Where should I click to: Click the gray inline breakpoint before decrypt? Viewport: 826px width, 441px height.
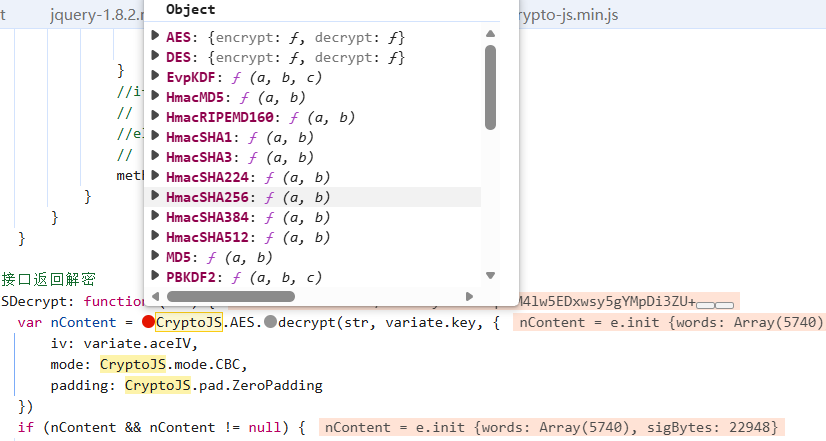[270, 321]
